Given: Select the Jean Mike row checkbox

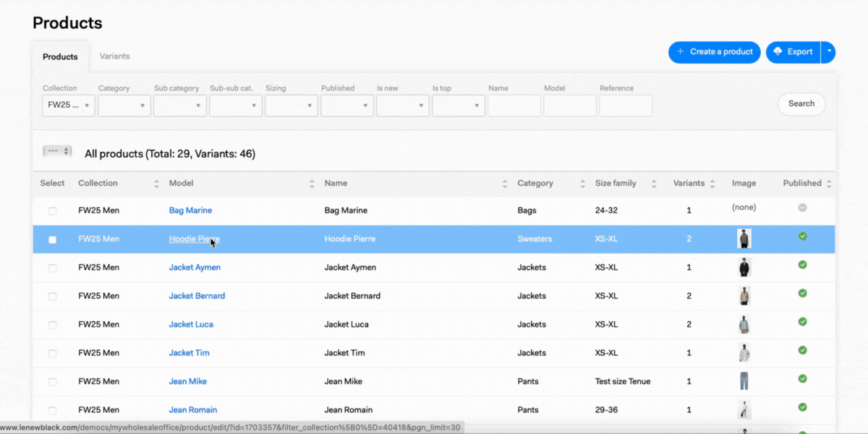Looking at the screenshot, I should tap(52, 382).
